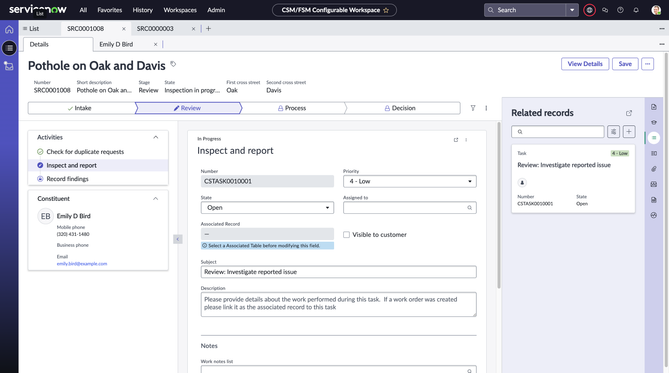The width and height of the screenshot is (669, 373).
Task: Click the tag icon beside Pothole title
Action: point(173,64)
